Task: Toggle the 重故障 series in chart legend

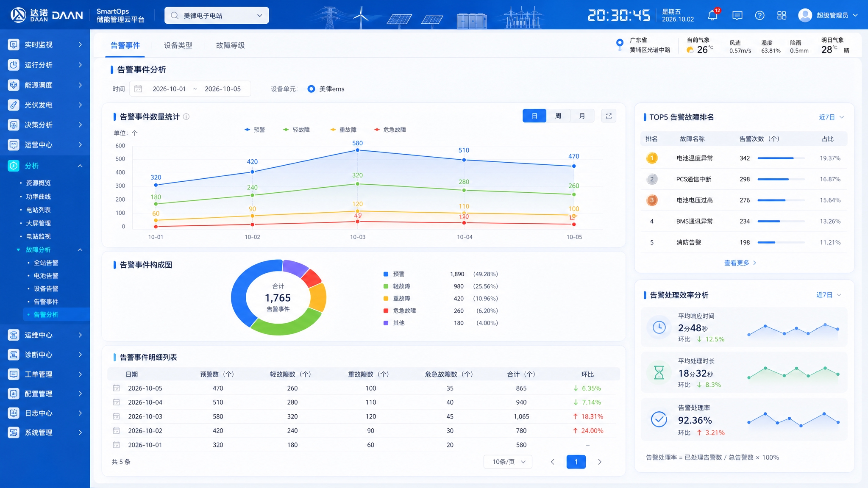Action: (343, 130)
